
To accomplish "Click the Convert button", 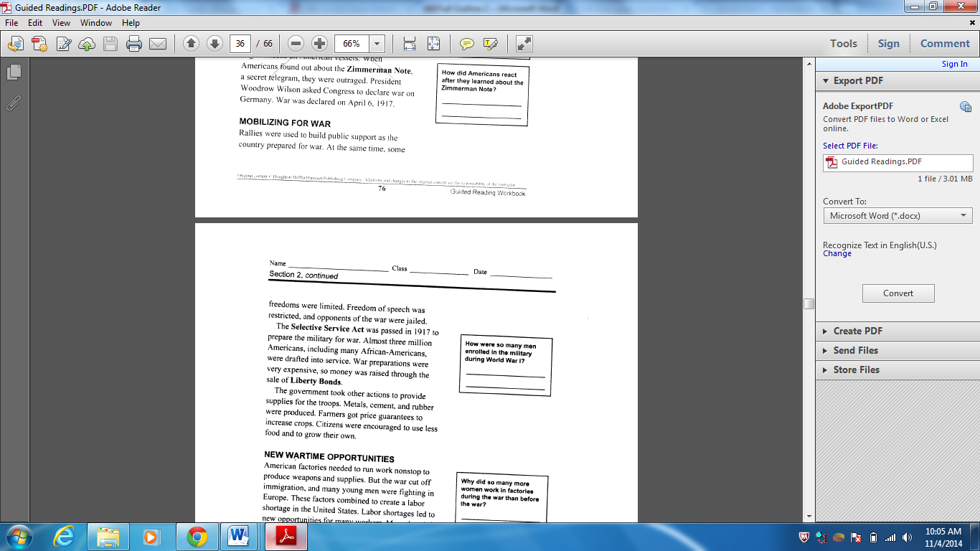I will 898,293.
